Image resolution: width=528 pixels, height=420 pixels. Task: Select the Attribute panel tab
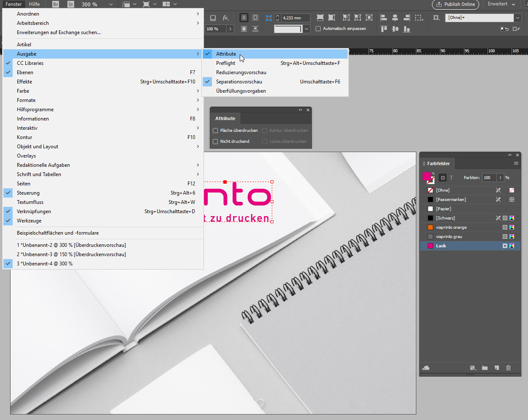[x=225, y=118]
